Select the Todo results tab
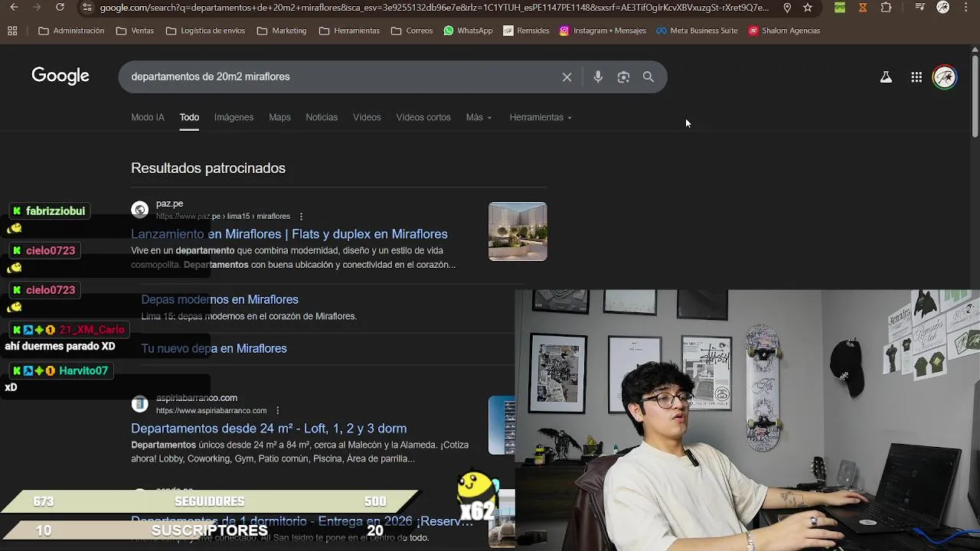The height and width of the screenshot is (551, 980). (189, 117)
